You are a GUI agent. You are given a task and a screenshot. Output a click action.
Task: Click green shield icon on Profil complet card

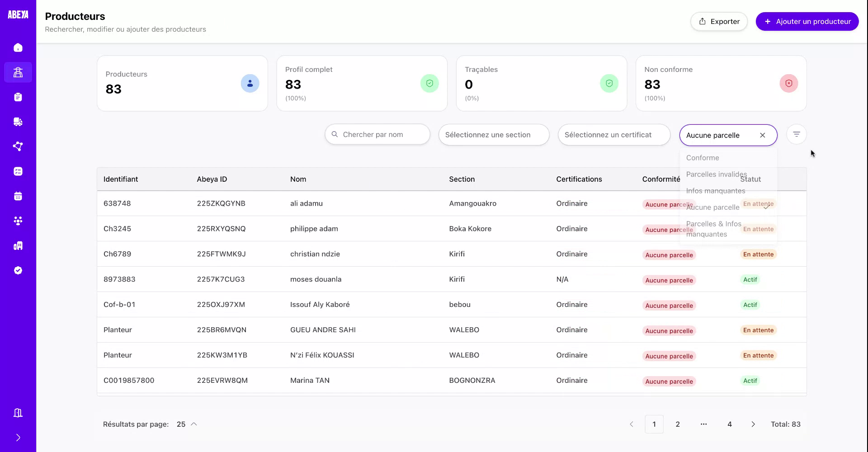[x=429, y=84]
